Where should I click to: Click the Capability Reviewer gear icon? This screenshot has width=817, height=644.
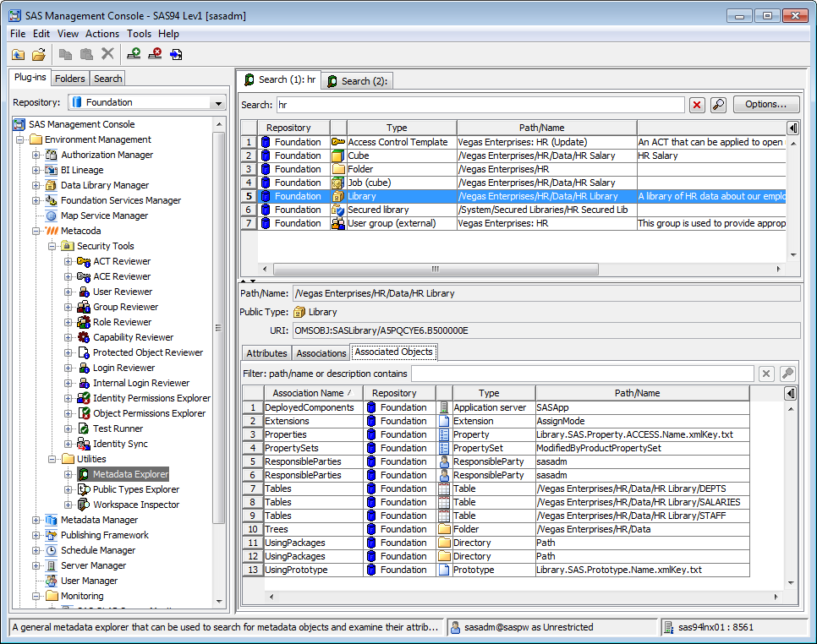click(84, 337)
